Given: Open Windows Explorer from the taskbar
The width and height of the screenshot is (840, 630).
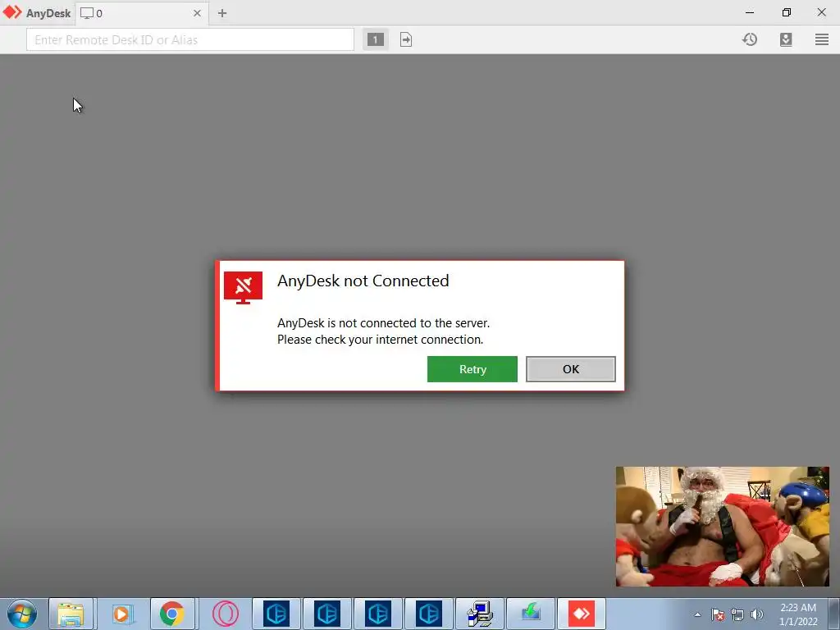Looking at the screenshot, I should [71, 614].
